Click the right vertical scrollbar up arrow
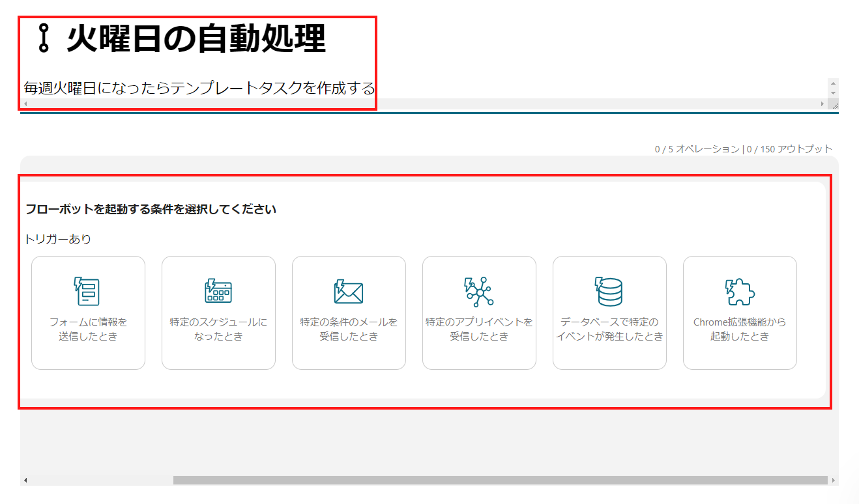Screen dimensions: 859x504 pos(834,82)
